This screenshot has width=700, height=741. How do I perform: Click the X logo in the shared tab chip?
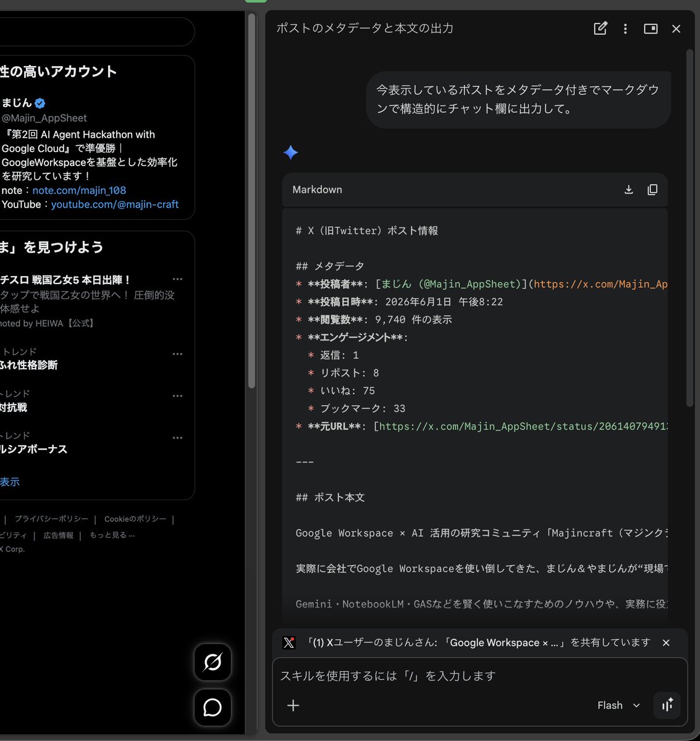(x=289, y=643)
